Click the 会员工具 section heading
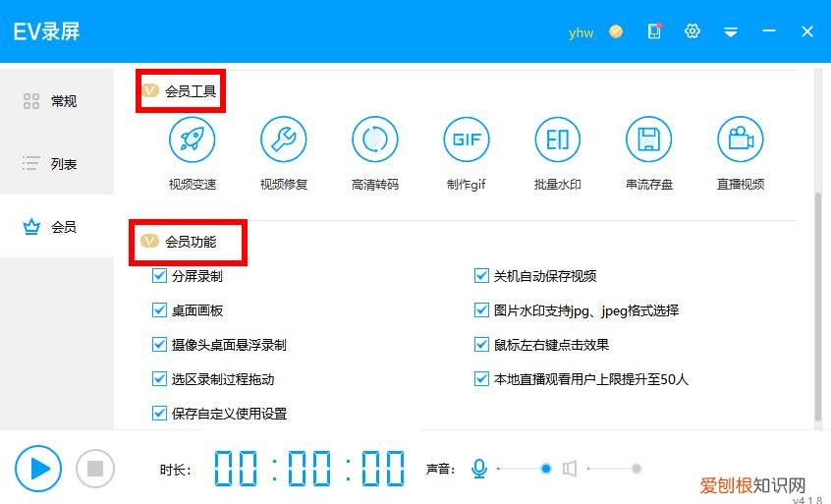 (191, 91)
